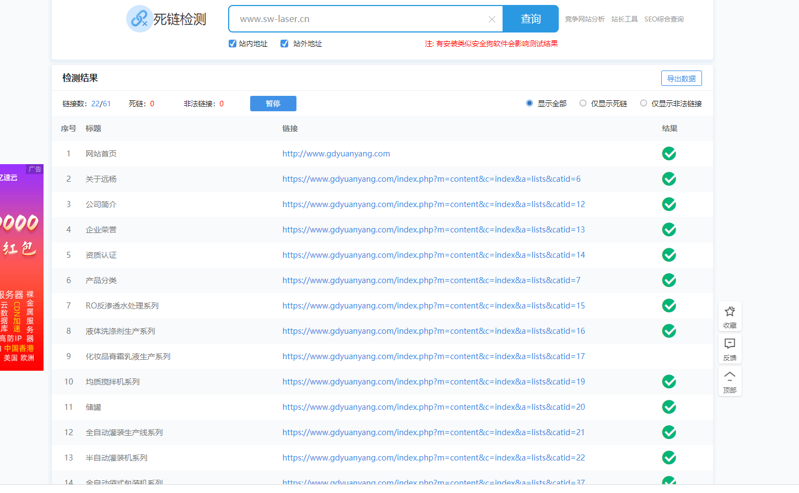Click the 导出数据 export button
This screenshot has width=799, height=493.
681,78
